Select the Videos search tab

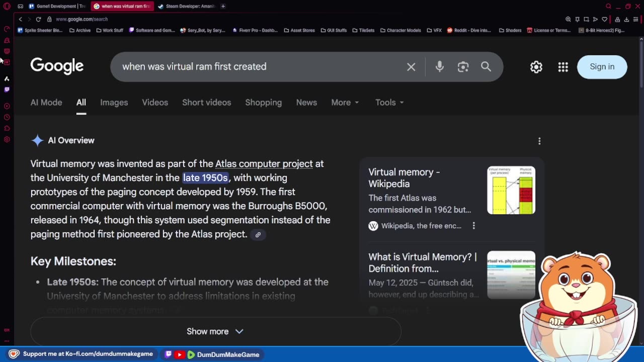155,103
